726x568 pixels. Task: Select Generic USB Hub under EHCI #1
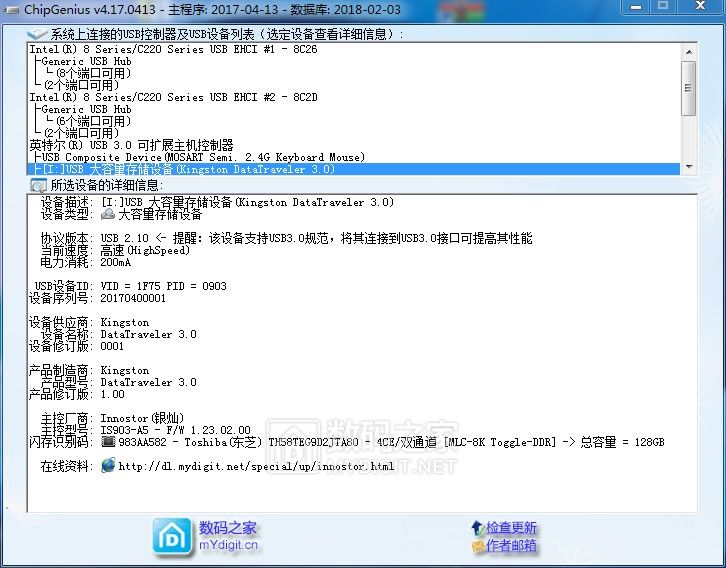coord(86,61)
